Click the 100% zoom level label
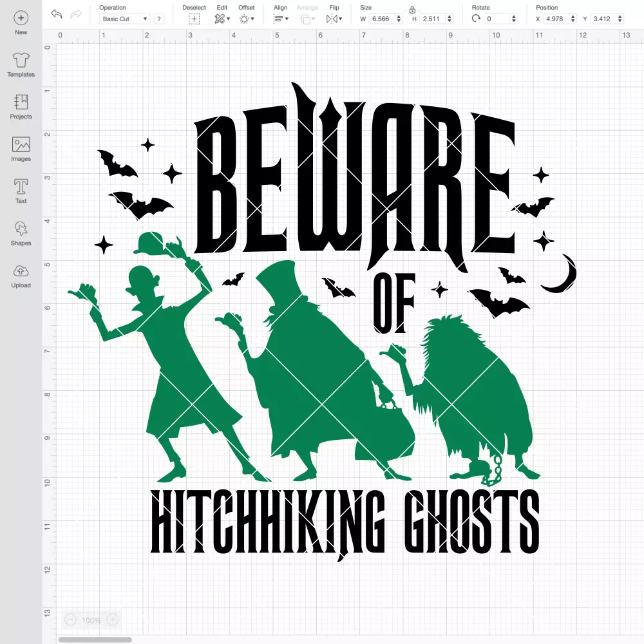 point(91,620)
